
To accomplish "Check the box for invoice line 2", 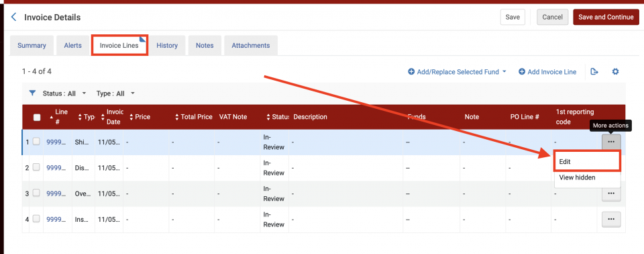I will tap(36, 167).
